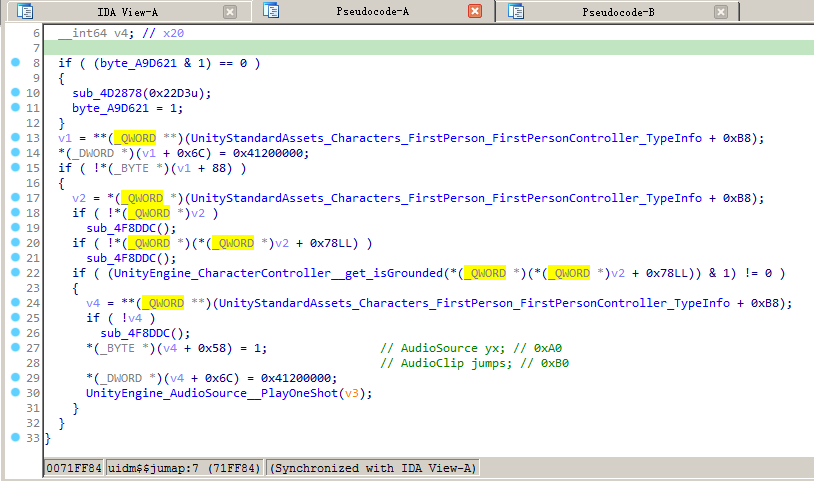814x481 pixels.
Task: Click the AudioClip jumps comment
Action: point(474,363)
